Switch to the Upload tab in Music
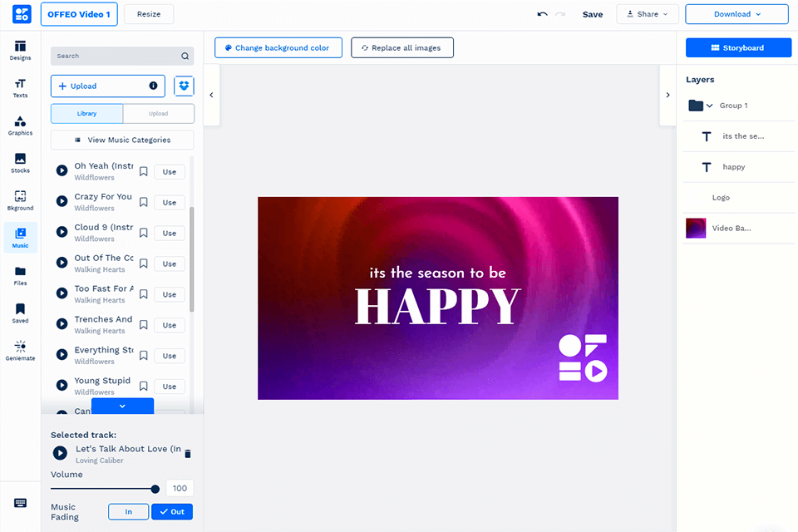 click(x=157, y=113)
